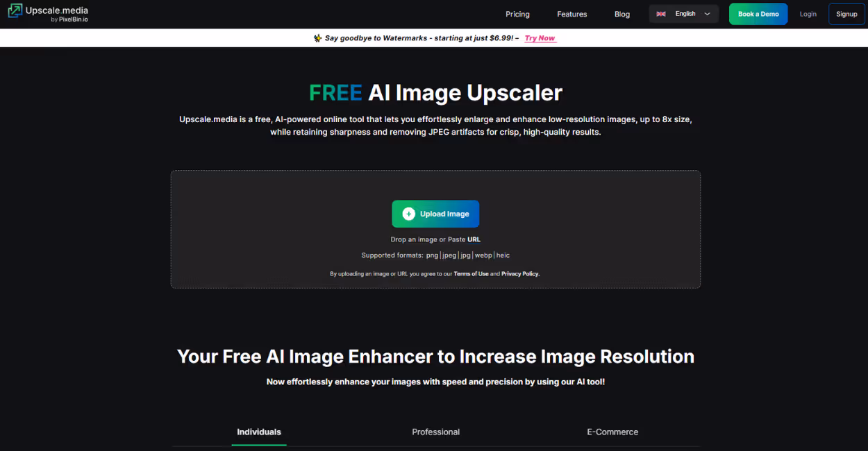Screen dimensions: 868x451
Task: Click the 'Upscale.media is a free' description line
Action: coord(435,119)
